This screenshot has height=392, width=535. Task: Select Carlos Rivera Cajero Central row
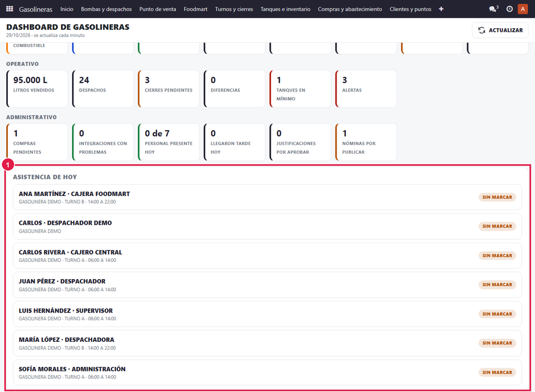tap(267, 256)
